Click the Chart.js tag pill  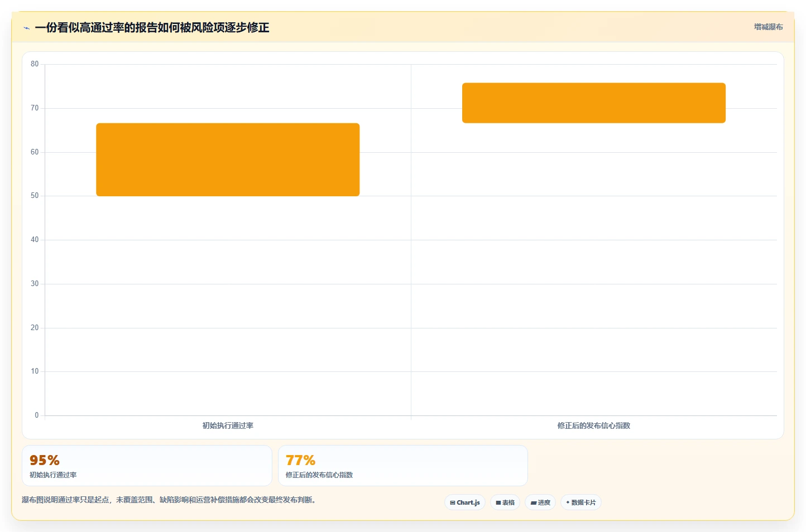(x=465, y=502)
